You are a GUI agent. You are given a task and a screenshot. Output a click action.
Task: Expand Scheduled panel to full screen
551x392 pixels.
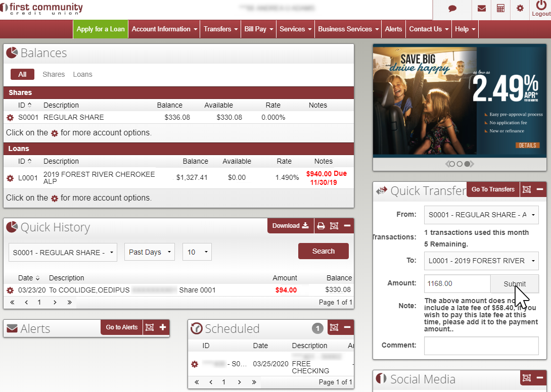[334, 327]
